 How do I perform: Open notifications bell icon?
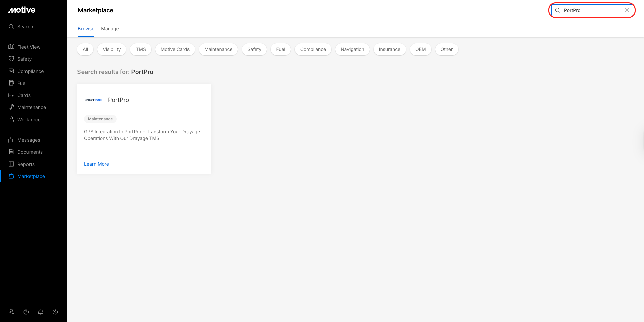pyautogui.click(x=41, y=312)
